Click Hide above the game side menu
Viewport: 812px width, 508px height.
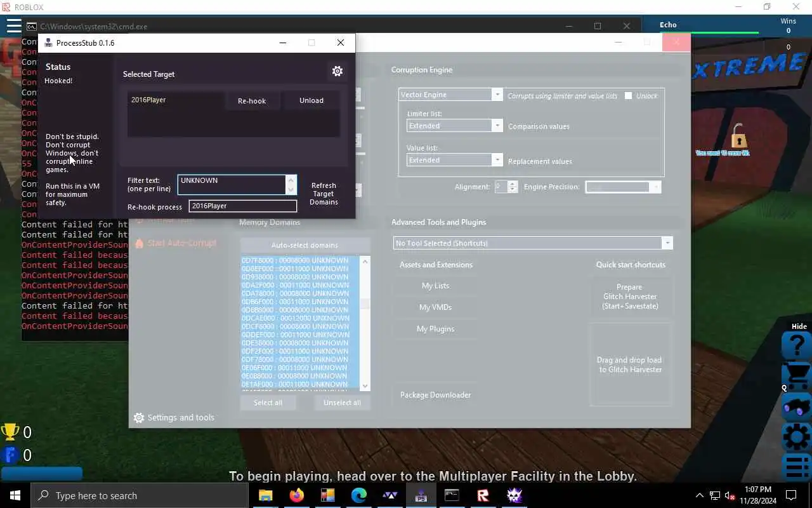point(799,326)
